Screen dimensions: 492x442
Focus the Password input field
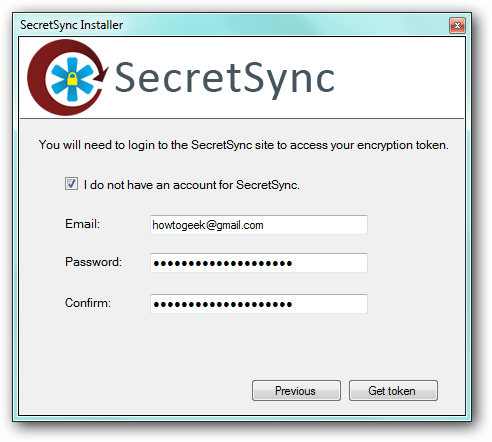(x=259, y=263)
